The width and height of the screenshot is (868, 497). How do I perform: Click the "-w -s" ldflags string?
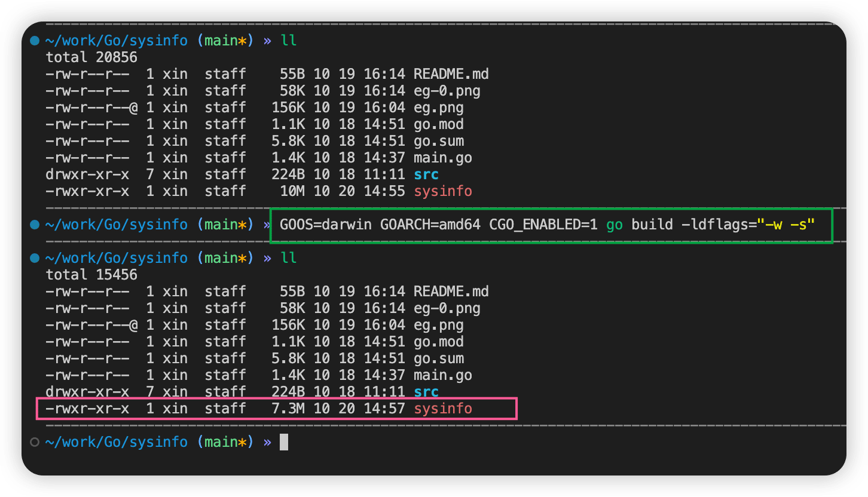point(786,225)
